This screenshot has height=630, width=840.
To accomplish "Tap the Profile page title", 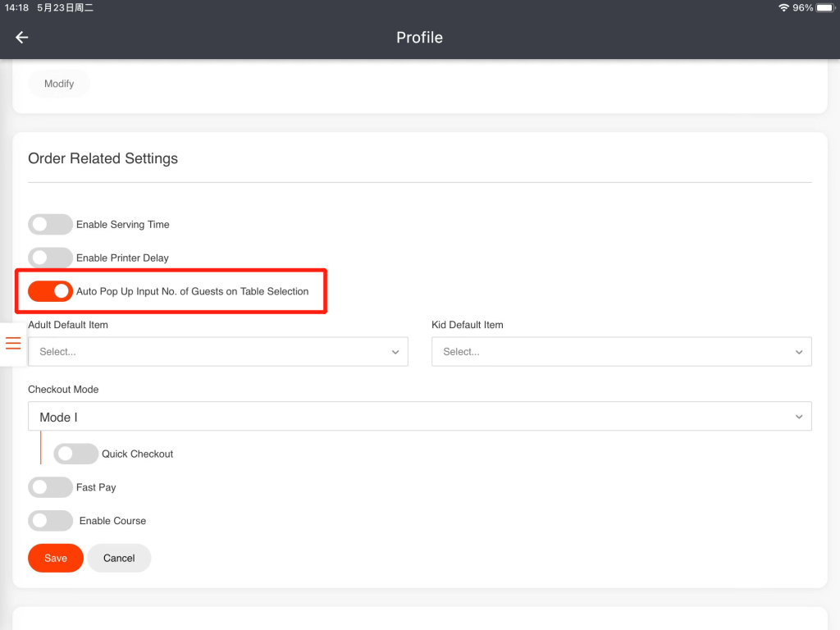I will pyautogui.click(x=419, y=38).
